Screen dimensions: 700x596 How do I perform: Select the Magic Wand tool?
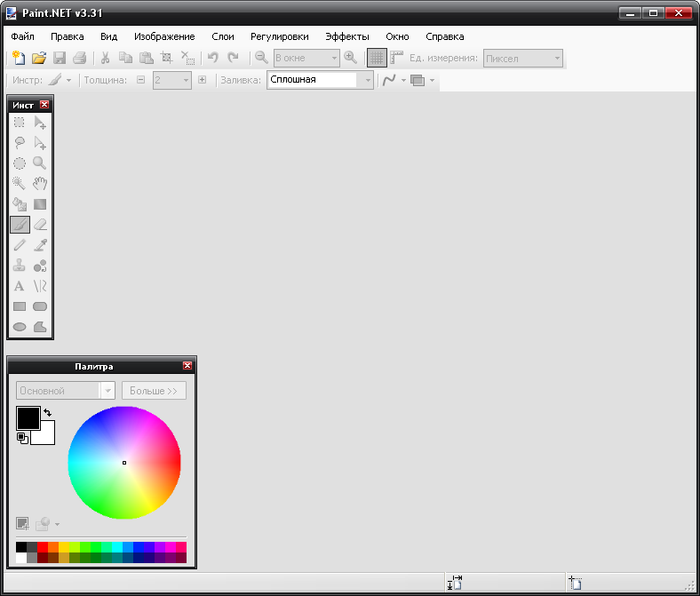[x=20, y=184]
